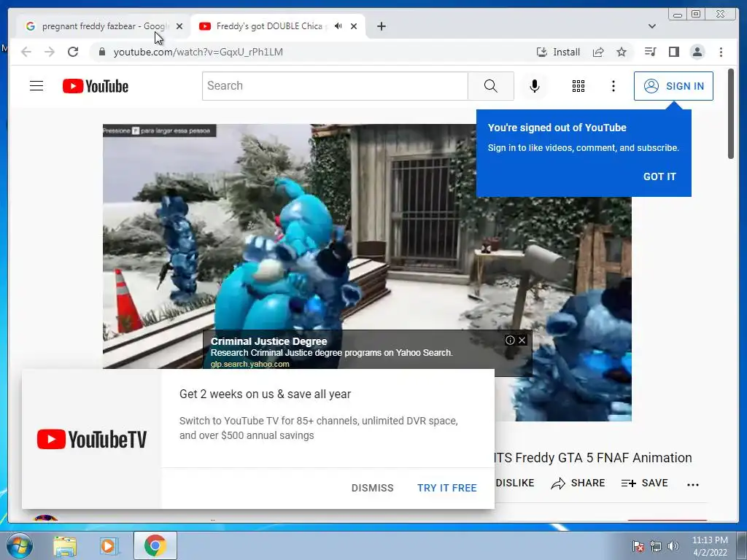Launch Windows Media Player from taskbar
The height and width of the screenshot is (560, 747).
click(x=108, y=545)
